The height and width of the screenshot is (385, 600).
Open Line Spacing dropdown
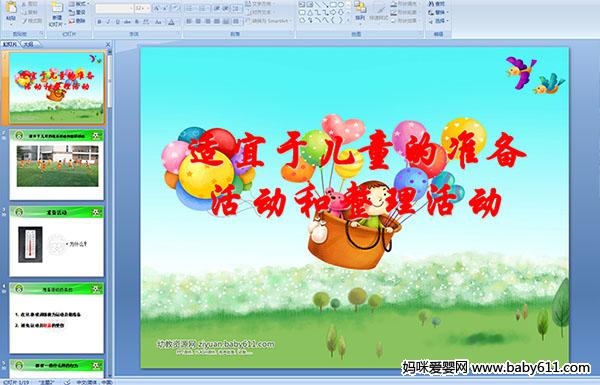pyautogui.click(x=237, y=8)
